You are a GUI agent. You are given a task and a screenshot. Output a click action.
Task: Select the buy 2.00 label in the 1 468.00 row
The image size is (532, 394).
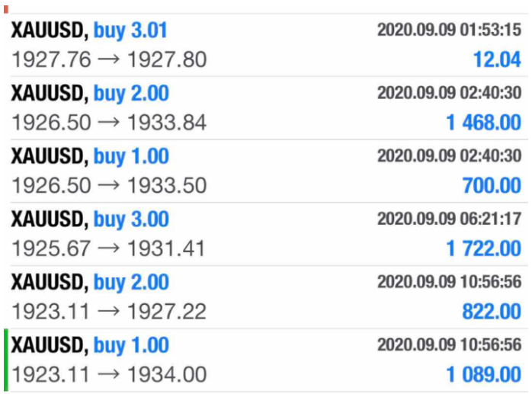click(131, 94)
